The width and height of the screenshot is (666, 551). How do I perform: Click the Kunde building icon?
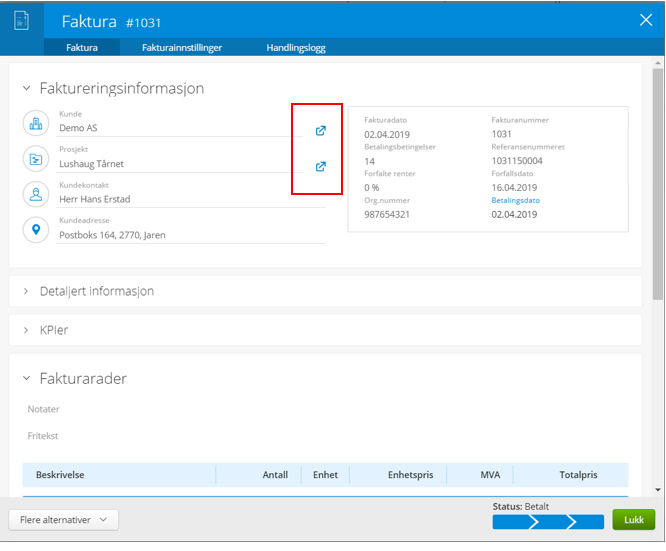point(36,123)
